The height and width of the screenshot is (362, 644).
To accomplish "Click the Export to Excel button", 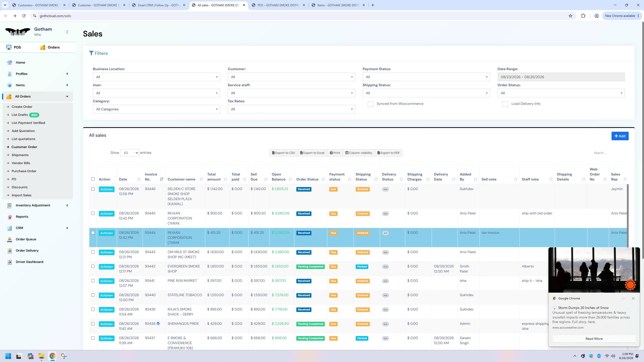I will tap(312, 153).
